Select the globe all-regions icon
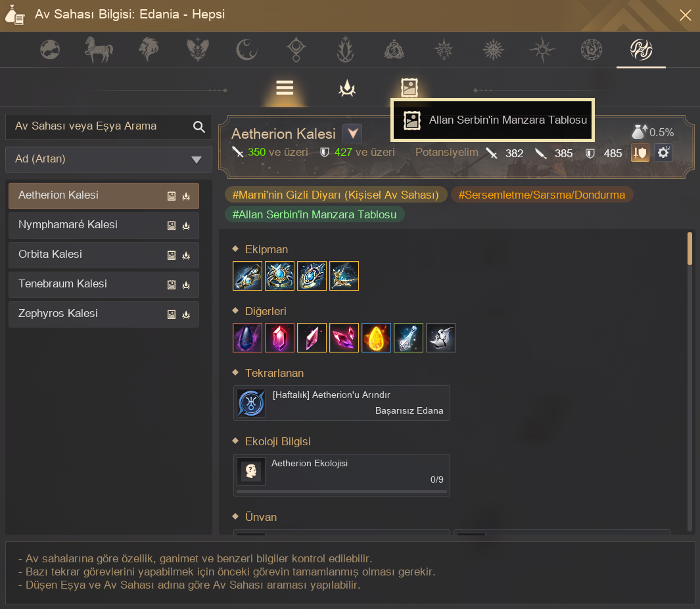Screen dimensions: 700x609 coord(49,49)
